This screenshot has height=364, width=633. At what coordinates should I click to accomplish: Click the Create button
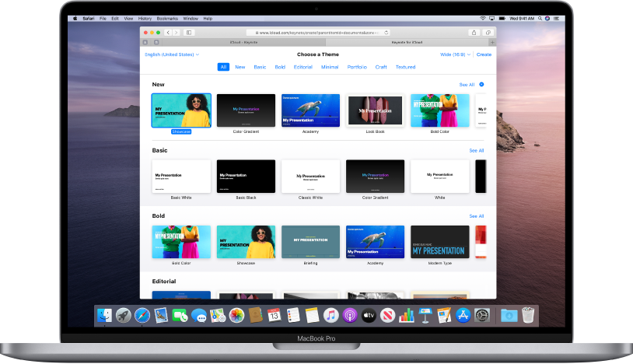pos(484,54)
